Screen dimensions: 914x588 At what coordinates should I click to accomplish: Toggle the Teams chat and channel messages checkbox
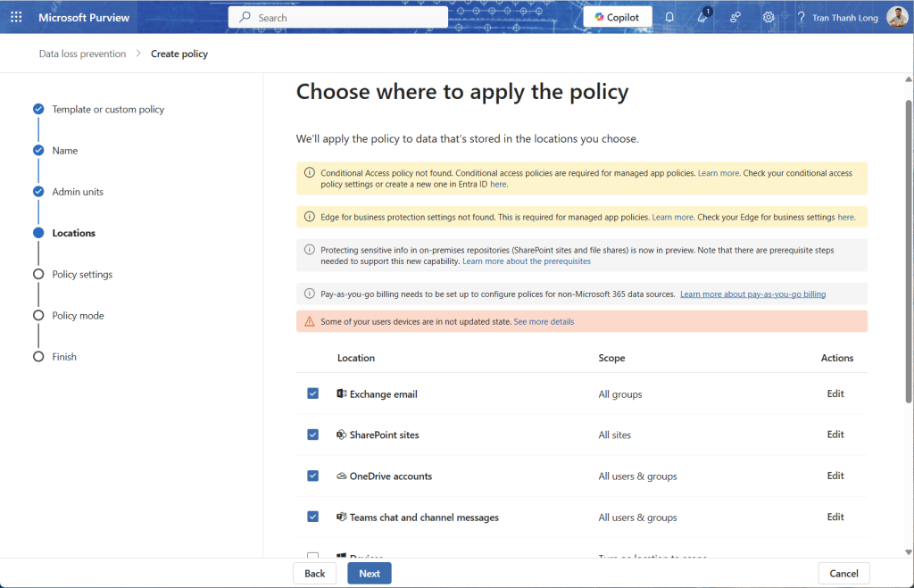click(x=312, y=517)
